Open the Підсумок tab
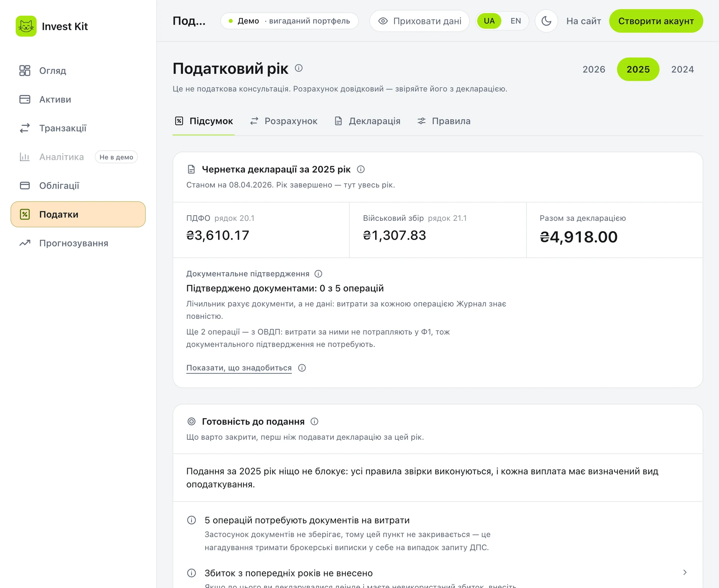 (x=204, y=121)
